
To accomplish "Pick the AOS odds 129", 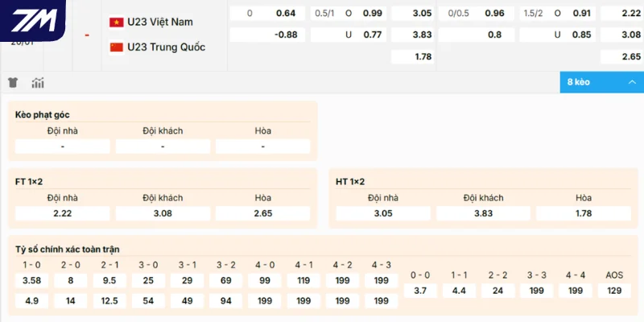I will (614, 291).
